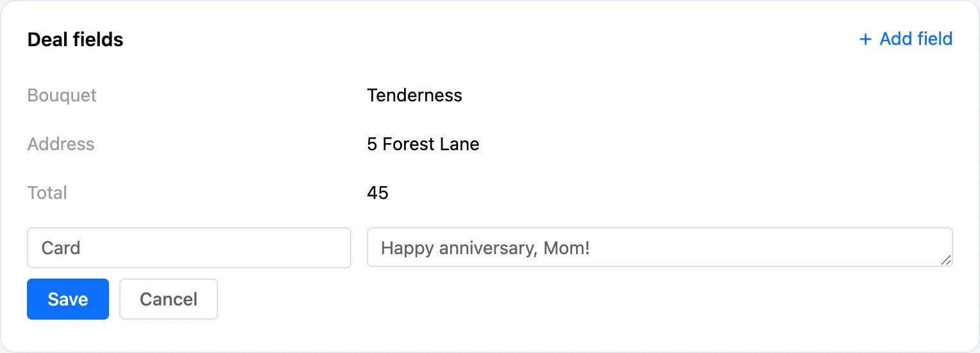The width and height of the screenshot is (980, 353).
Task: Focus the Card field name input
Action: tap(189, 248)
